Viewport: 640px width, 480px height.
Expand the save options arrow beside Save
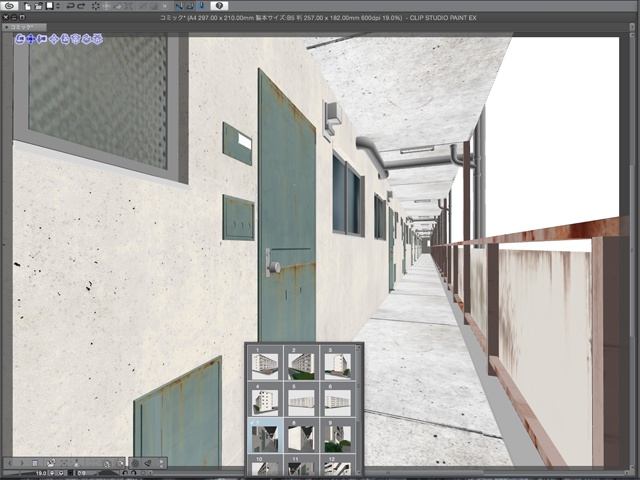click(x=58, y=6)
